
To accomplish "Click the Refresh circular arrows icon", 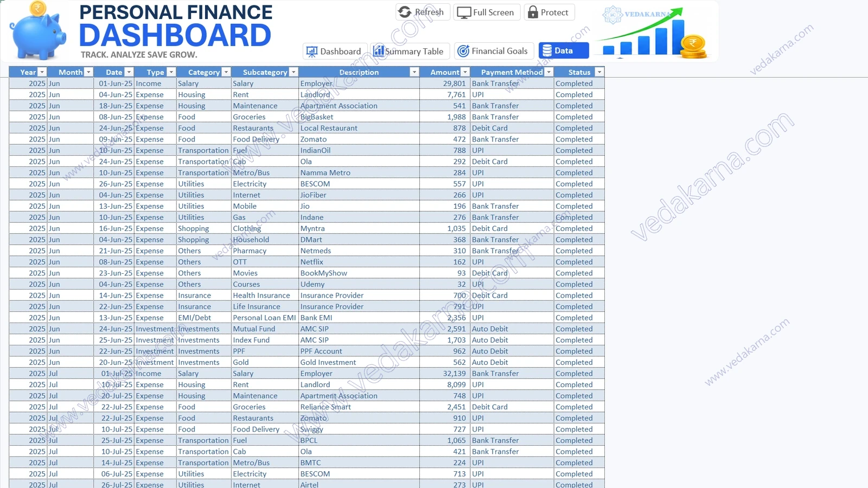I will click(x=405, y=12).
